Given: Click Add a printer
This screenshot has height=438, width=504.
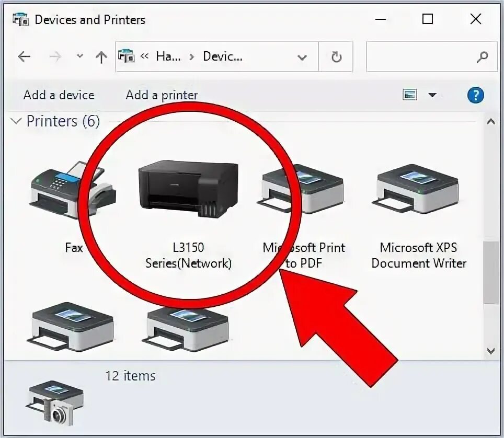Looking at the screenshot, I should point(162,95).
